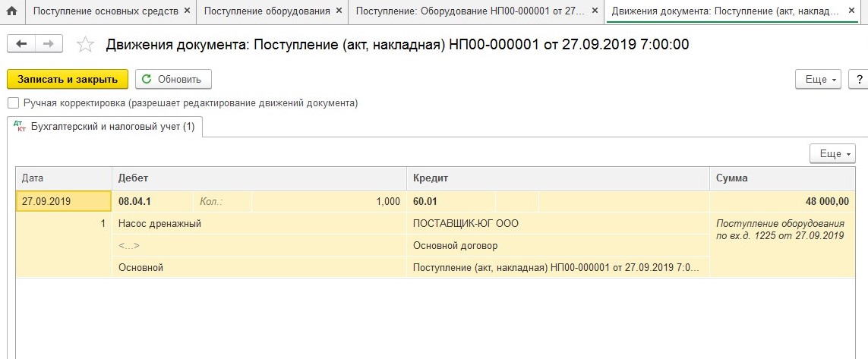Enable Ручная корректировка checkbox
868x359 pixels.
[x=13, y=102]
